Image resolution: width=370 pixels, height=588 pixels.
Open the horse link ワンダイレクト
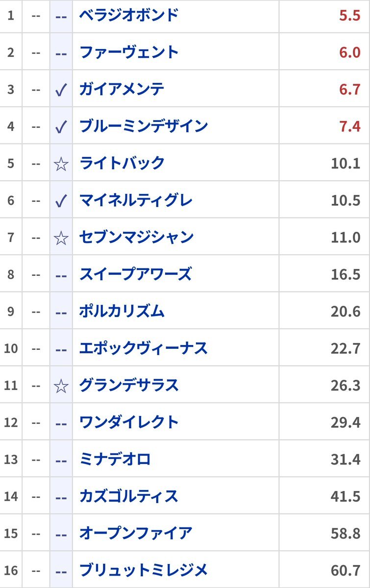click(x=129, y=422)
